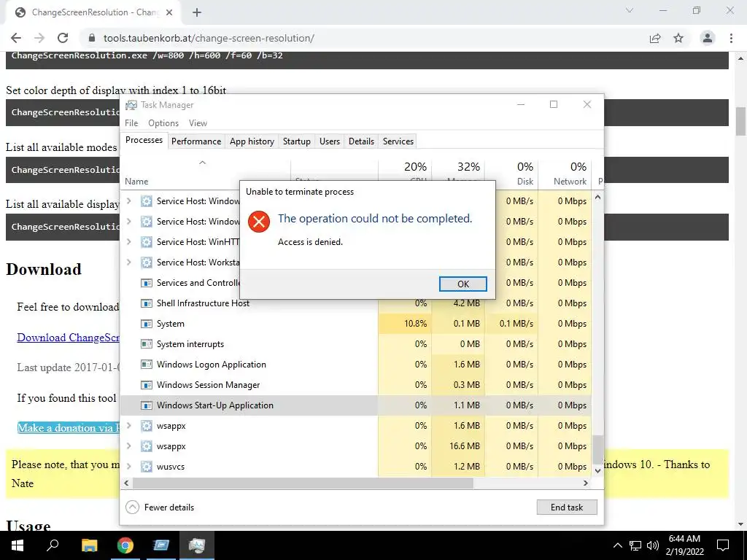
Task: Click the red error icon in dialog
Action: click(x=259, y=222)
